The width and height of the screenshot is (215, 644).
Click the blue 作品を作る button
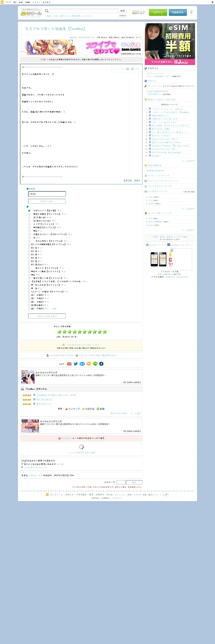click(x=177, y=13)
